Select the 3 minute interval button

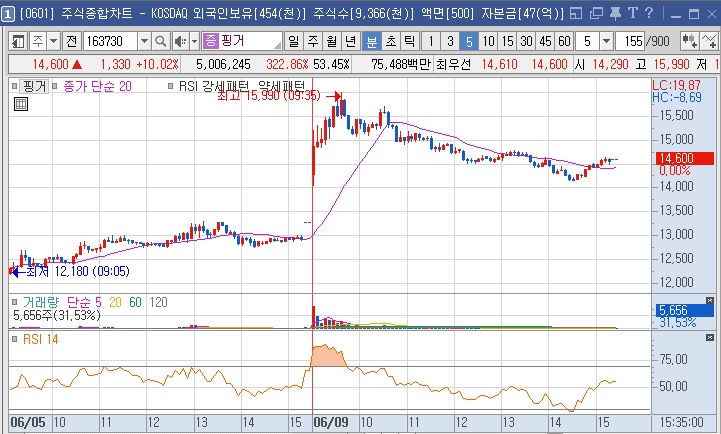450,41
